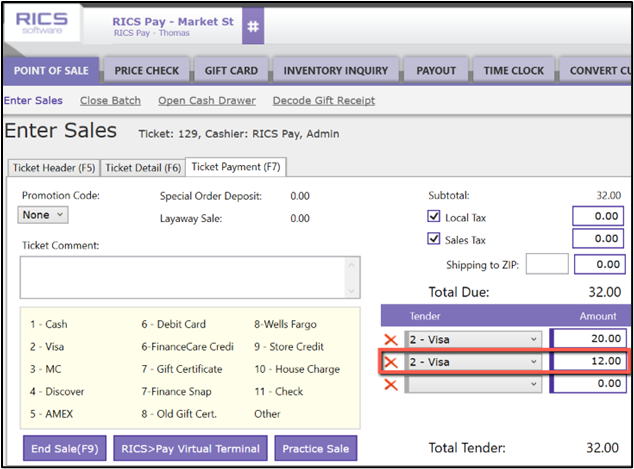Click the Ticket Comment scrollbar up arrow

tap(351, 265)
